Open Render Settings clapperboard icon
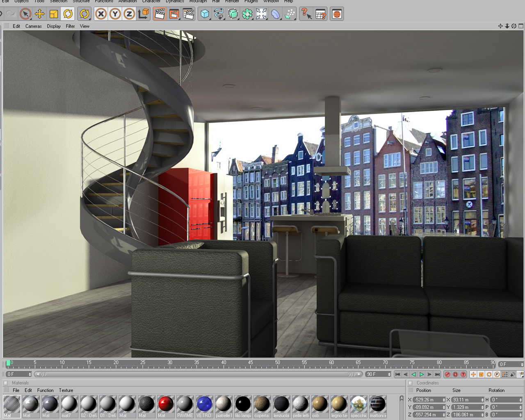The image size is (525, 420). click(188, 14)
